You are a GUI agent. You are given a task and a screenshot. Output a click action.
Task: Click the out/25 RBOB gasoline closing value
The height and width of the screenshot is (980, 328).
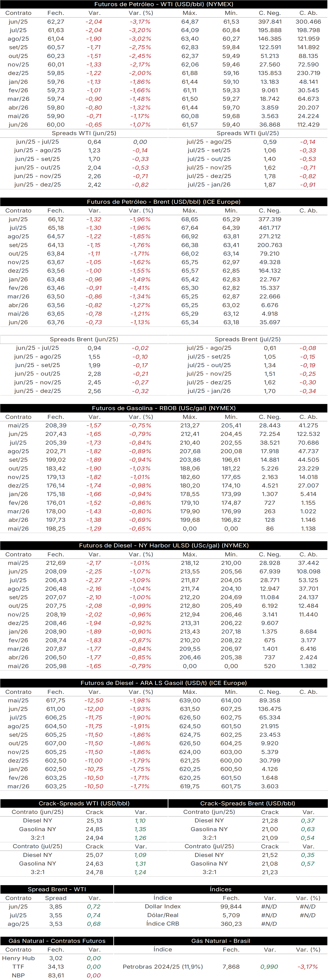click(x=56, y=468)
